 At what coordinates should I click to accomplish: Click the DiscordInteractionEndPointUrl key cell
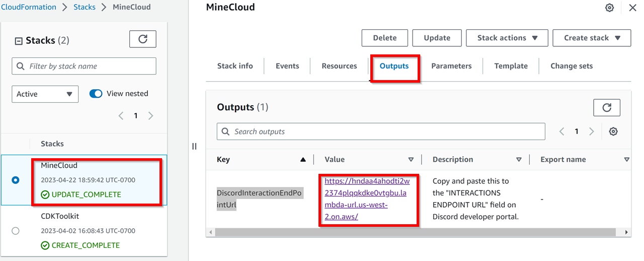click(x=260, y=199)
